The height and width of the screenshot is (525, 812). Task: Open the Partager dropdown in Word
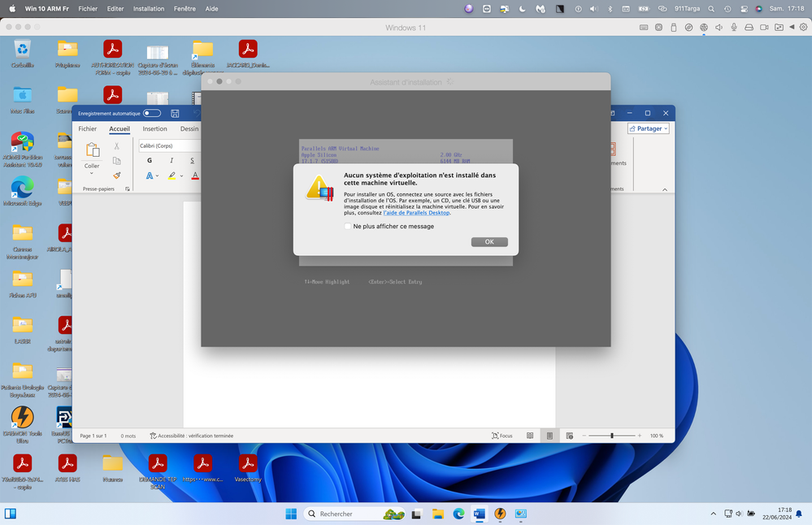tap(649, 128)
